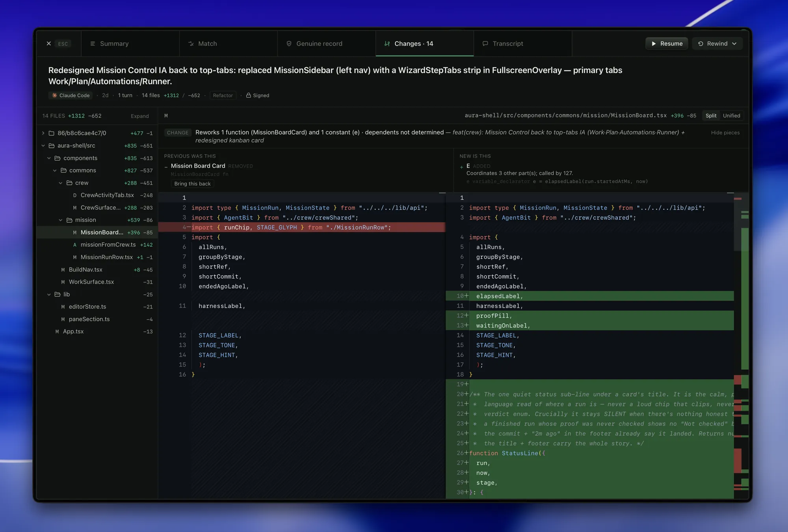Close the overlay with the X icon
The width and height of the screenshot is (788, 532).
pyautogui.click(x=48, y=44)
